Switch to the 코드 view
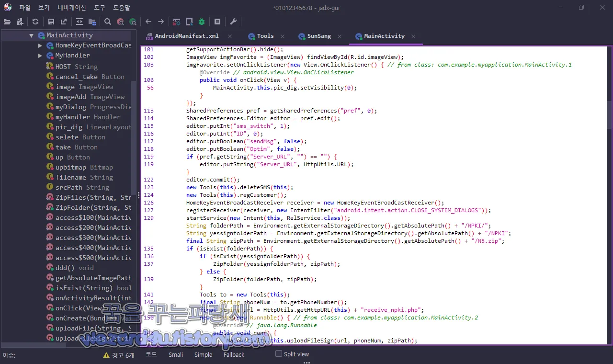 click(151, 354)
